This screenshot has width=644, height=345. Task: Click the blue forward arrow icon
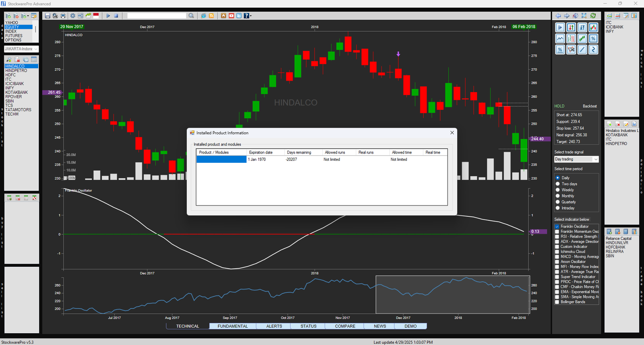pyautogui.click(x=567, y=16)
